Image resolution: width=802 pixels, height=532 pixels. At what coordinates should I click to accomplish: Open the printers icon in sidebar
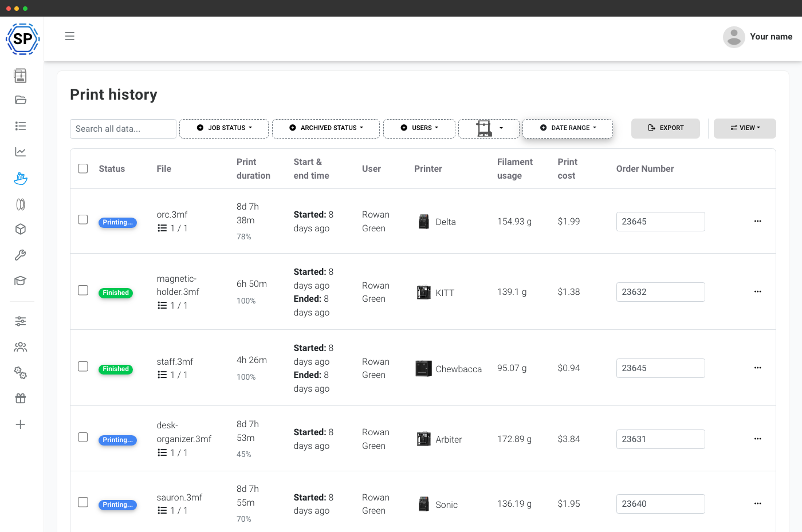tap(21, 76)
